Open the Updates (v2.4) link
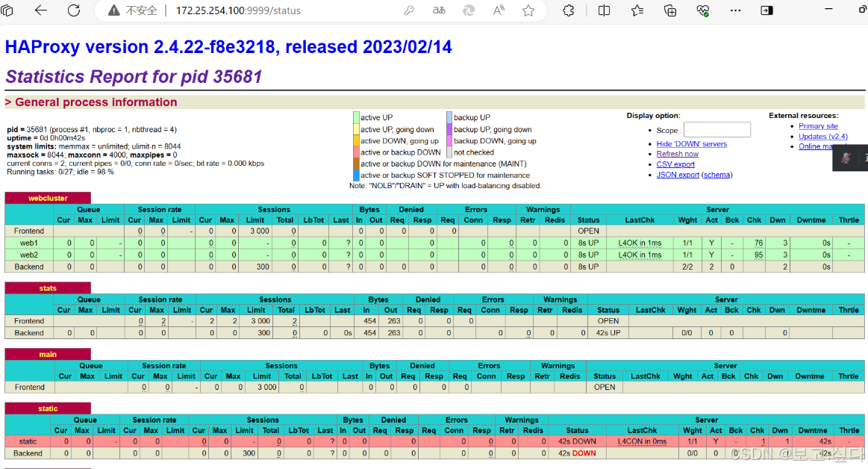 pos(822,136)
